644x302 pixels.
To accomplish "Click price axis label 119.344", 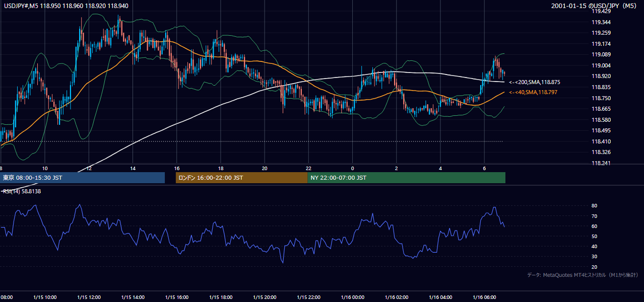I will coord(602,22).
